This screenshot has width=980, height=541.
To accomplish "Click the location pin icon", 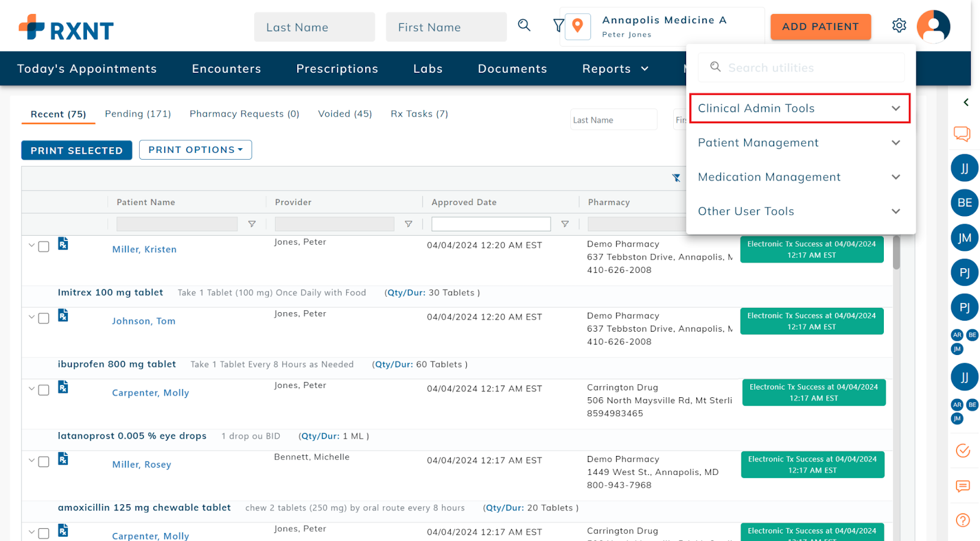I will [x=577, y=26].
